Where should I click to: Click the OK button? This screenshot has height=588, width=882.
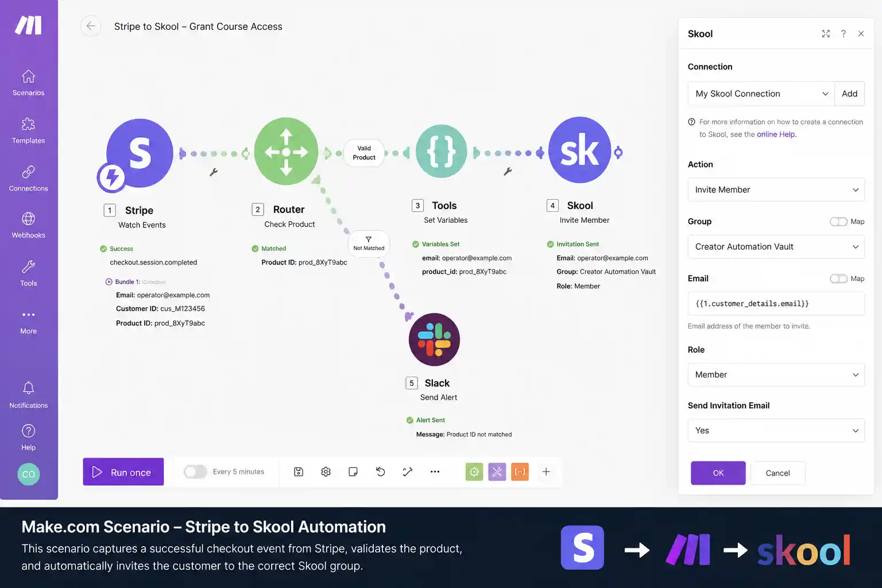(718, 473)
